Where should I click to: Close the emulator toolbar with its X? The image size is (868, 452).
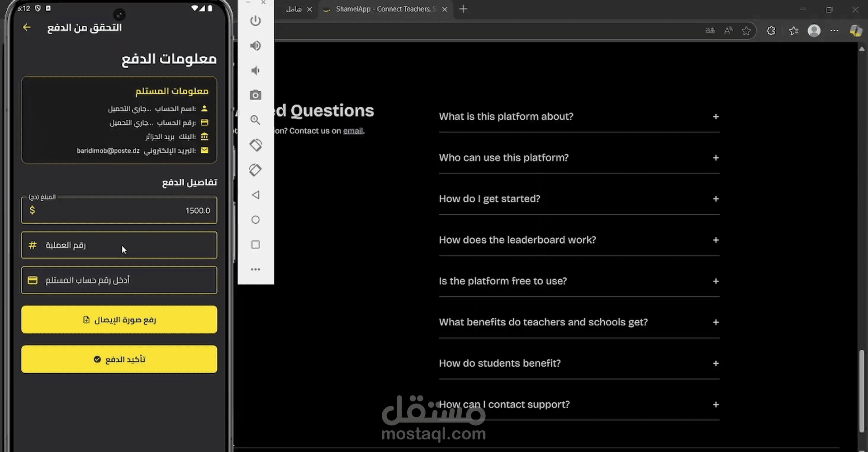click(263, 3)
